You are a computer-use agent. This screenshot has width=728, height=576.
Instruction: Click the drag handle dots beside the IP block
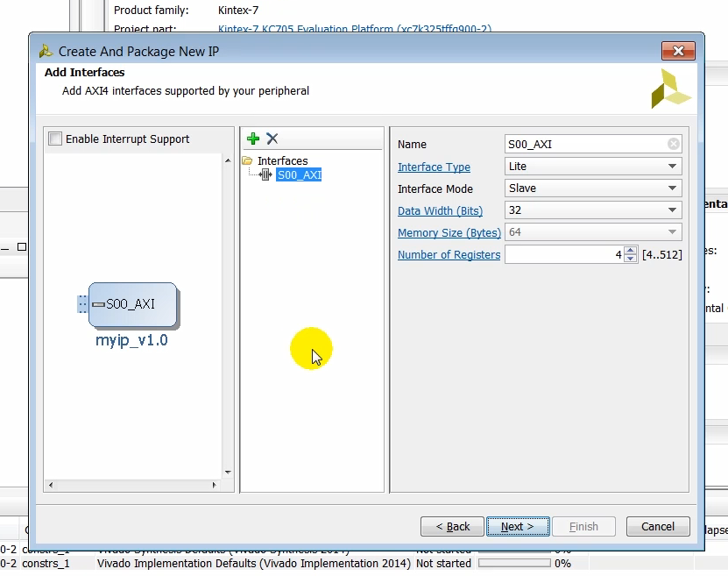pyautogui.click(x=81, y=304)
